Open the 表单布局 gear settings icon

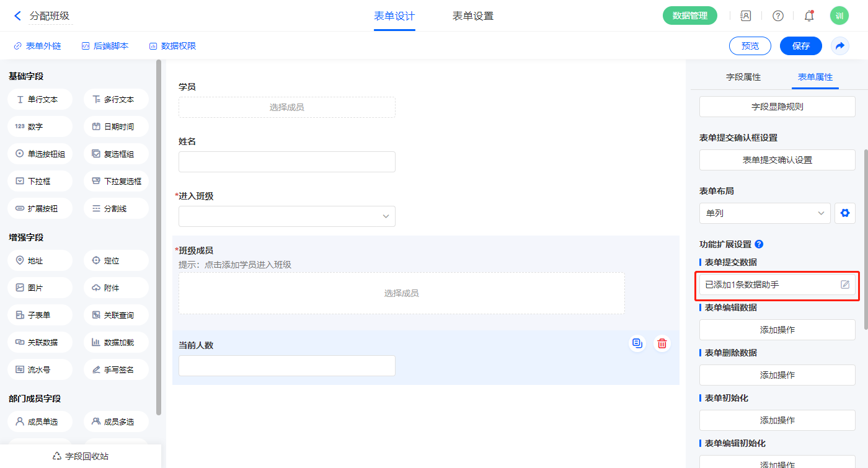[x=844, y=213]
